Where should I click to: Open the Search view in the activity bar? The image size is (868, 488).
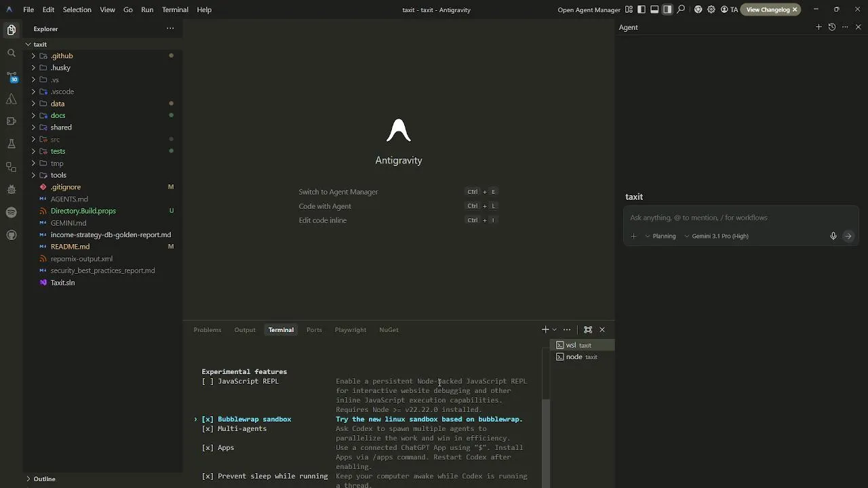[x=11, y=53]
